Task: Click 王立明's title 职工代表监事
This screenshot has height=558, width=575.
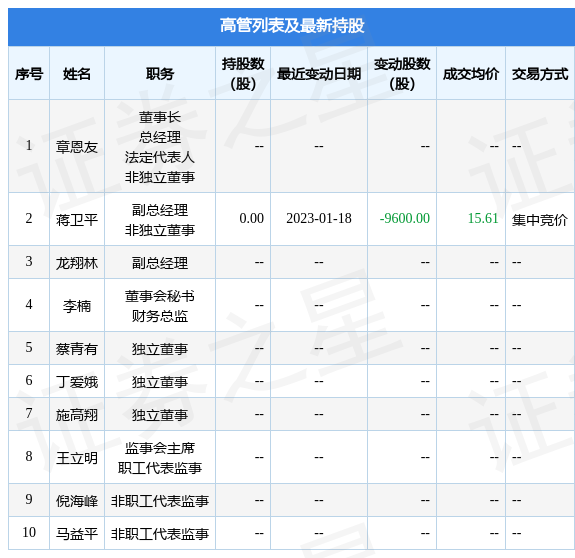Action: click(160, 468)
